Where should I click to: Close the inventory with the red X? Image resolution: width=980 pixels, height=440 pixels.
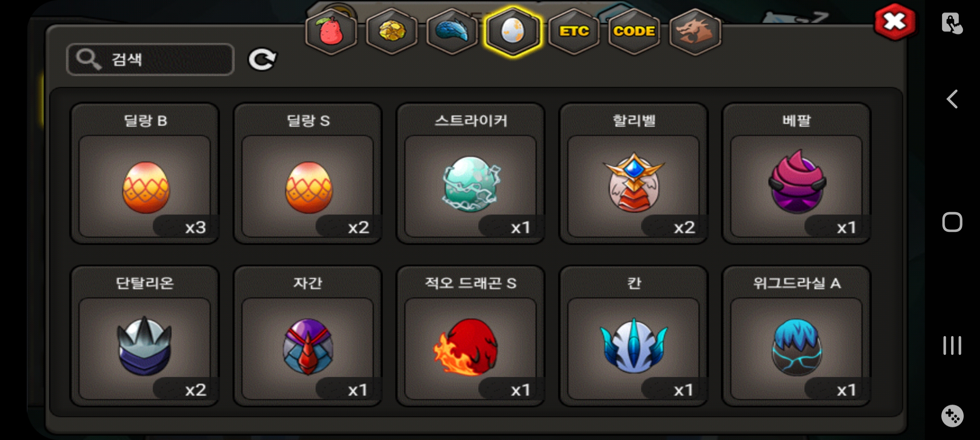pos(895,22)
